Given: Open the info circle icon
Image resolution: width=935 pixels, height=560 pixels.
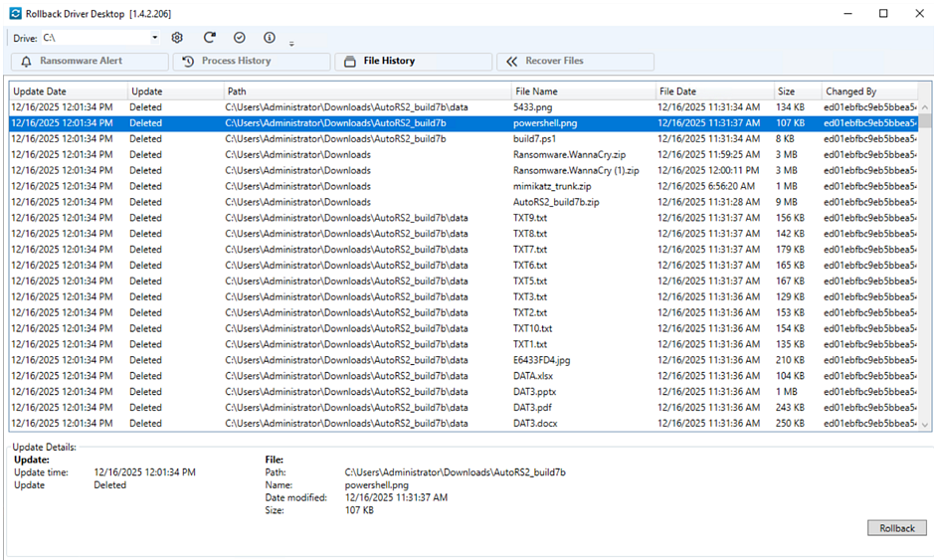Looking at the screenshot, I should [x=270, y=38].
